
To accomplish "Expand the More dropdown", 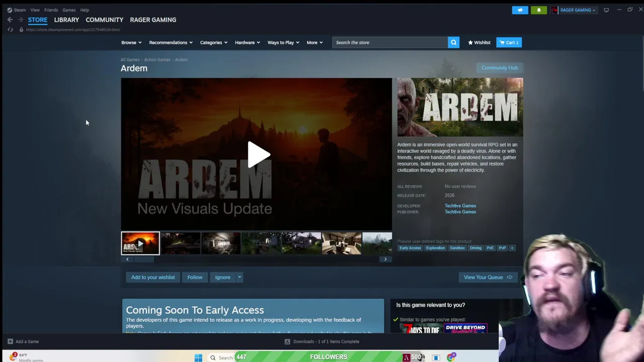I will [315, 42].
